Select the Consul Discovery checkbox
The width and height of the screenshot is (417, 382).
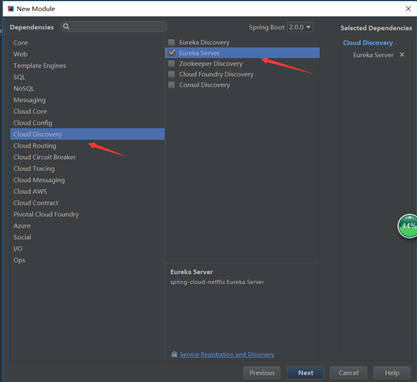pyautogui.click(x=172, y=85)
